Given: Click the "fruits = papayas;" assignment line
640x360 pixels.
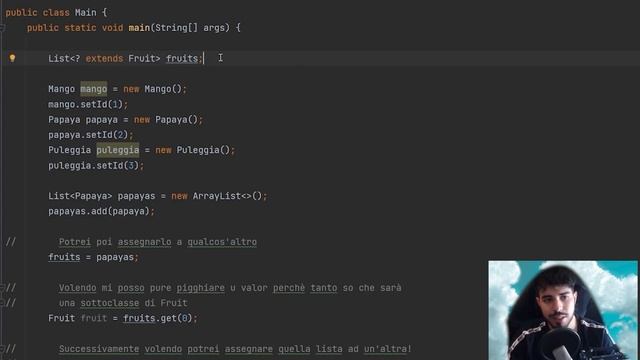Looking at the screenshot, I should [x=93, y=257].
